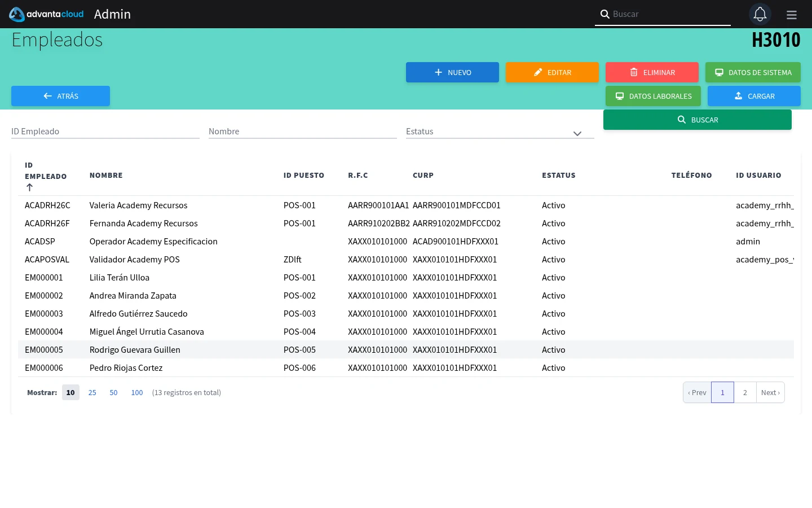Show 25 records per page
This screenshot has height=508, width=812.
pos(92,392)
